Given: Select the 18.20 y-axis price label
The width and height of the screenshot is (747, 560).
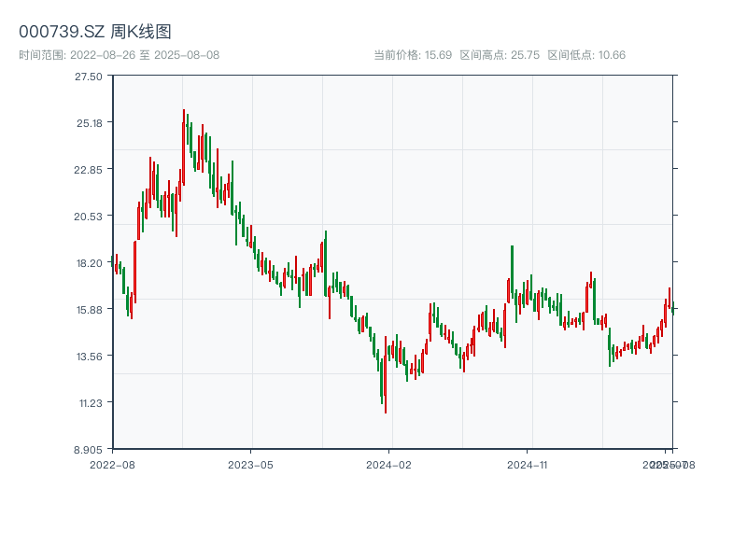Looking at the screenshot, I should tap(90, 262).
